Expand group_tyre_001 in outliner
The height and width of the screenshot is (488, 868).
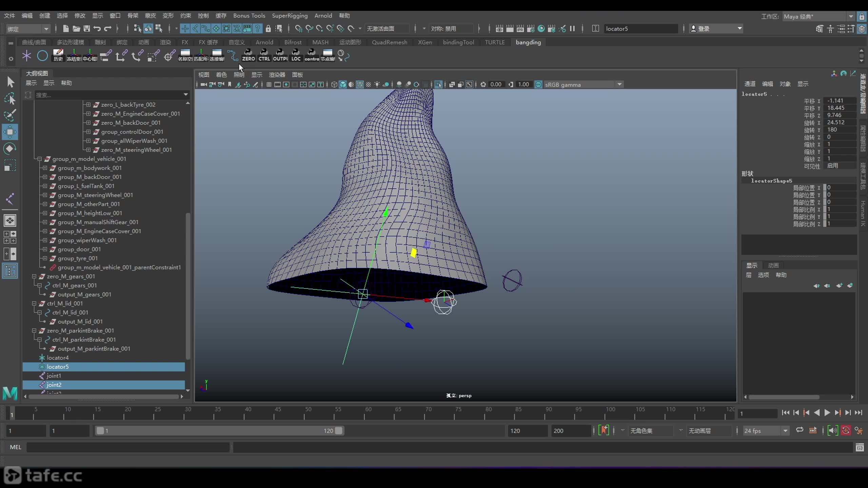pos(45,258)
